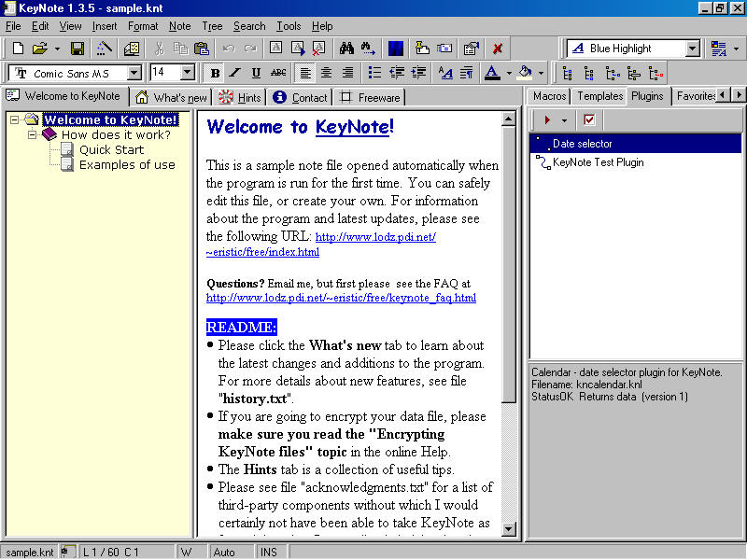Toggle bullet list formatting

pos(375,73)
